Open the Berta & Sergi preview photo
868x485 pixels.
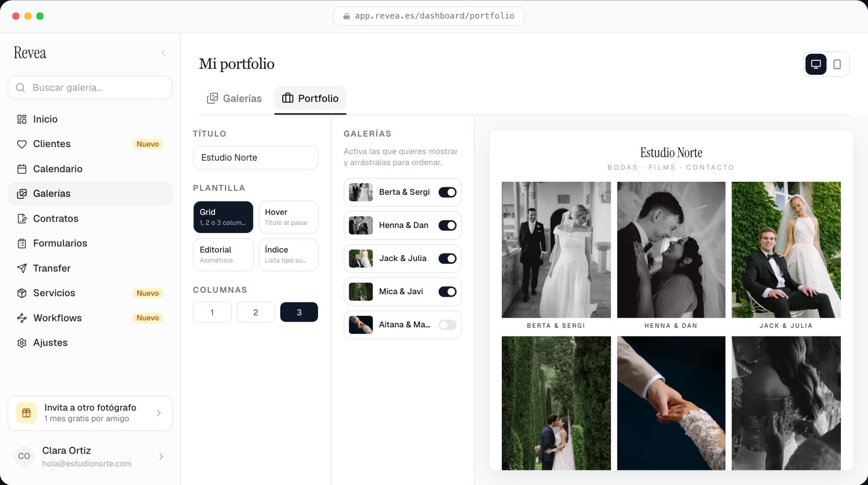click(x=556, y=250)
